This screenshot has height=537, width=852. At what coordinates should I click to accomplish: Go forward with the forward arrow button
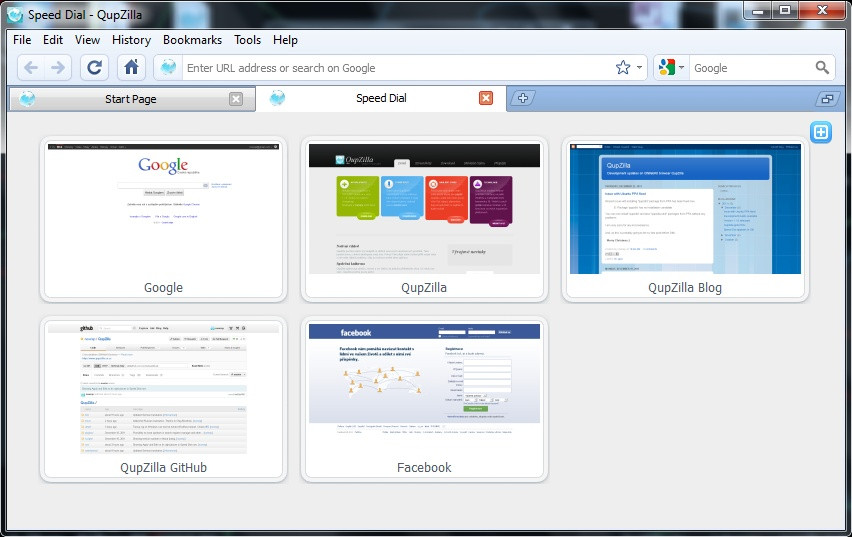58,68
